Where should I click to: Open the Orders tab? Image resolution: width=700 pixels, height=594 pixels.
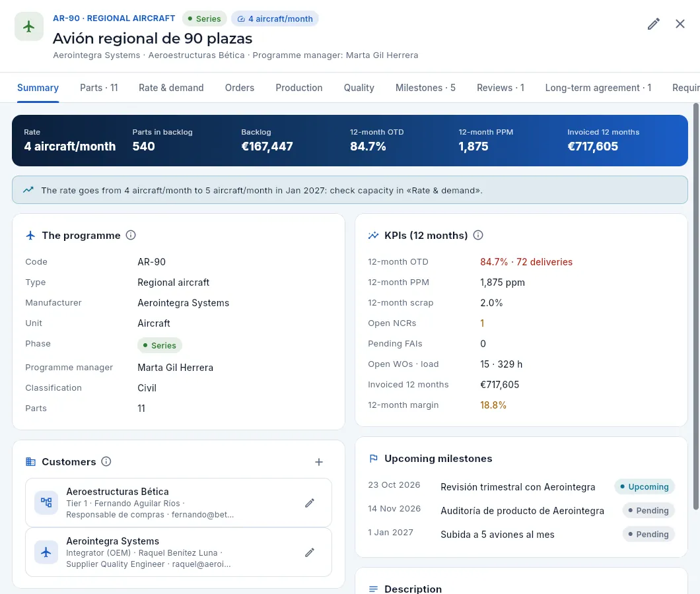pyautogui.click(x=240, y=88)
